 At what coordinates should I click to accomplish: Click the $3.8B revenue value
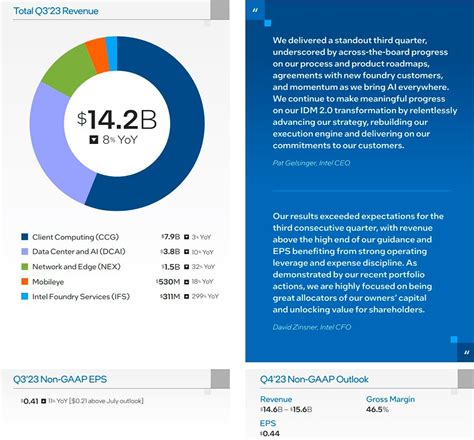(171, 252)
